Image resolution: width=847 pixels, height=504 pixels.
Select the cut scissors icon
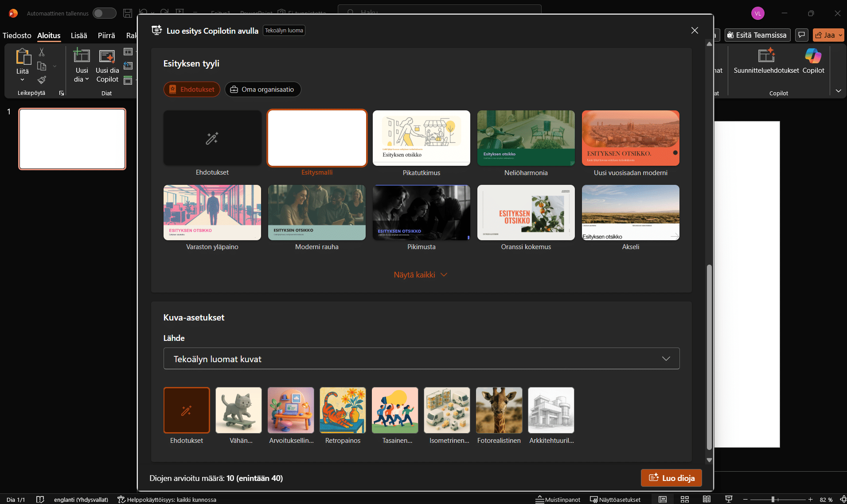[x=42, y=52]
